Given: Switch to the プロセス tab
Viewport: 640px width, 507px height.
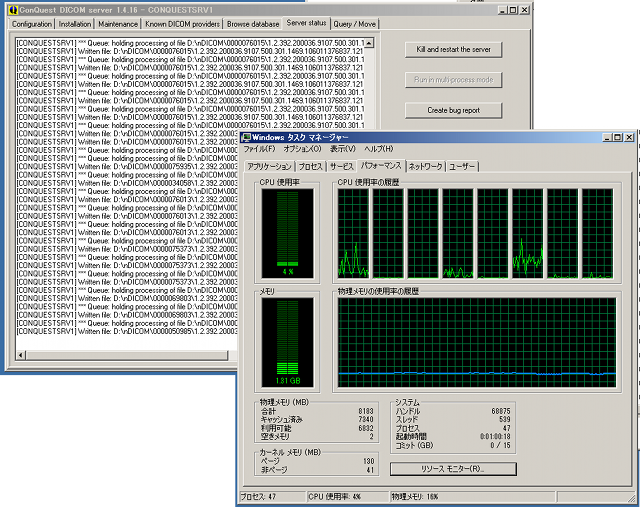Looking at the screenshot, I should tap(311, 167).
